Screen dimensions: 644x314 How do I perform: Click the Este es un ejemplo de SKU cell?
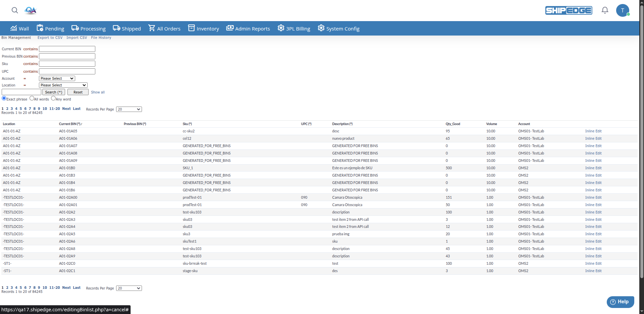(x=352, y=168)
